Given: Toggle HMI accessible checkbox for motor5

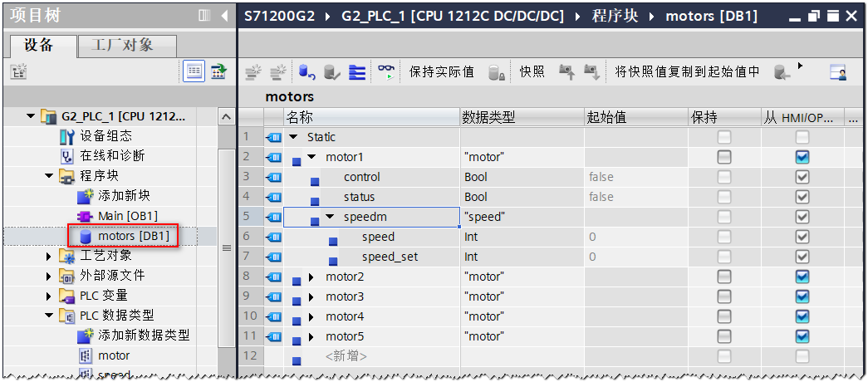Looking at the screenshot, I should click(x=802, y=336).
